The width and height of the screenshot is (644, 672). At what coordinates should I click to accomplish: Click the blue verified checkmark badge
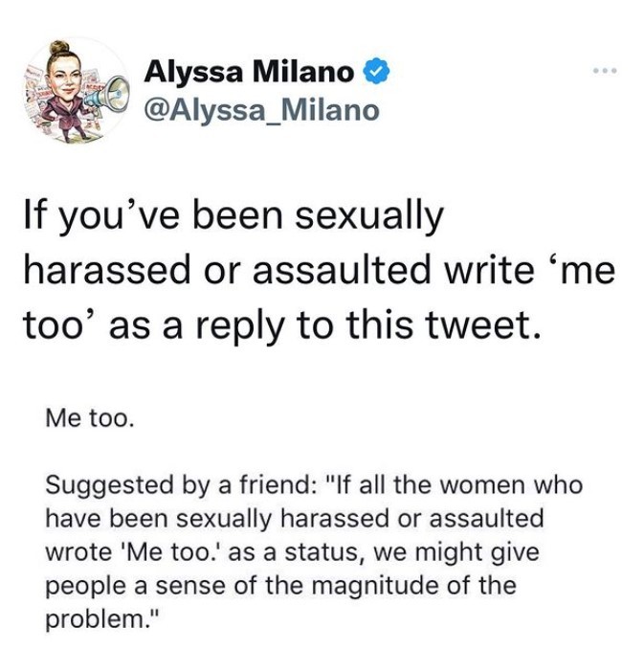[x=376, y=72]
